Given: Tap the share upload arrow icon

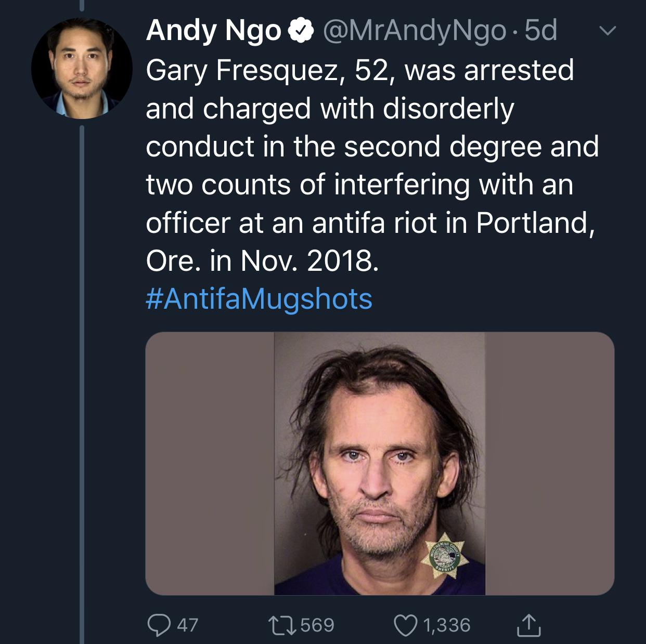Looking at the screenshot, I should 528,624.
